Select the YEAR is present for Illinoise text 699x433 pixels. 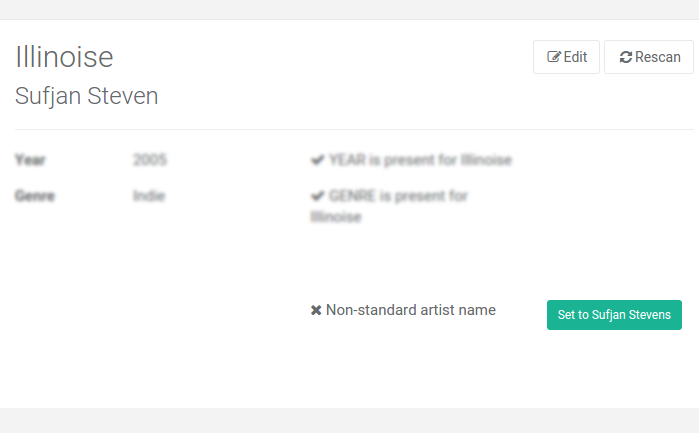click(420, 160)
